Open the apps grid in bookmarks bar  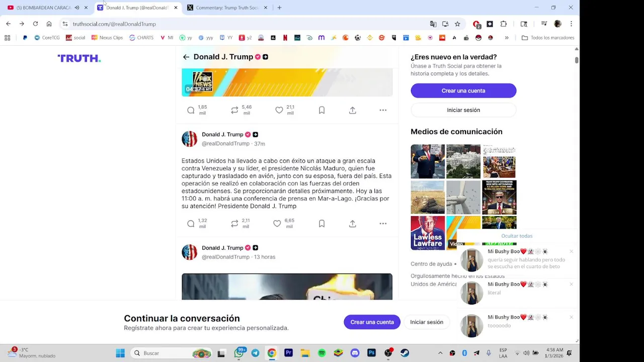point(8,38)
